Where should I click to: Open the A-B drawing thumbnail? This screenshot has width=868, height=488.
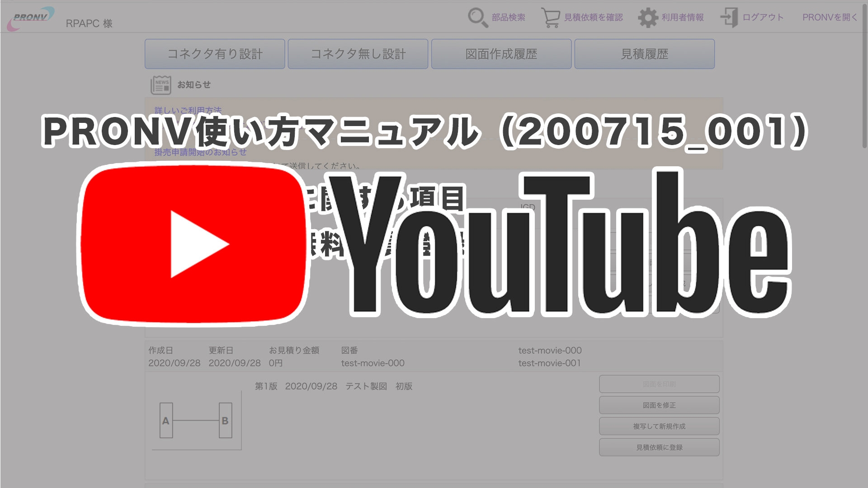tap(197, 420)
